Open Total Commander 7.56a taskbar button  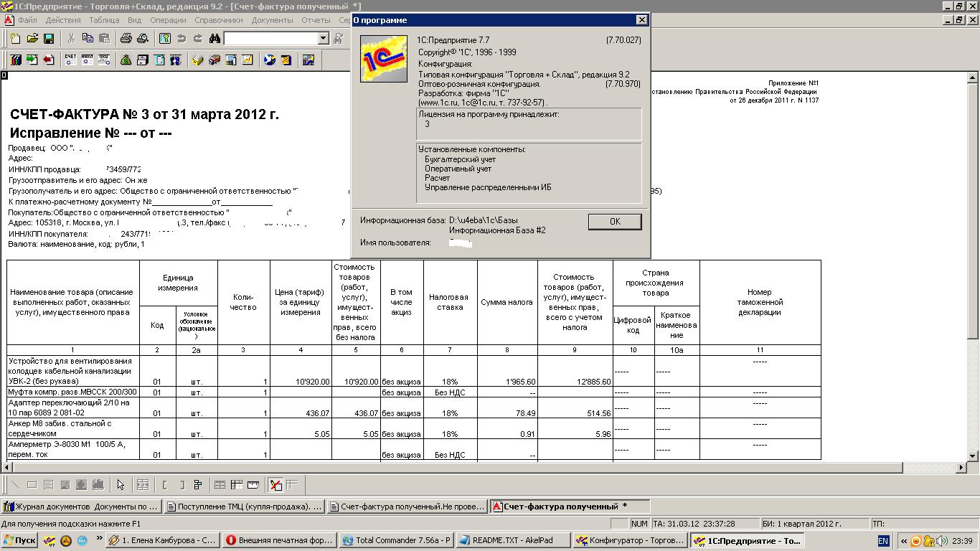pos(397,540)
